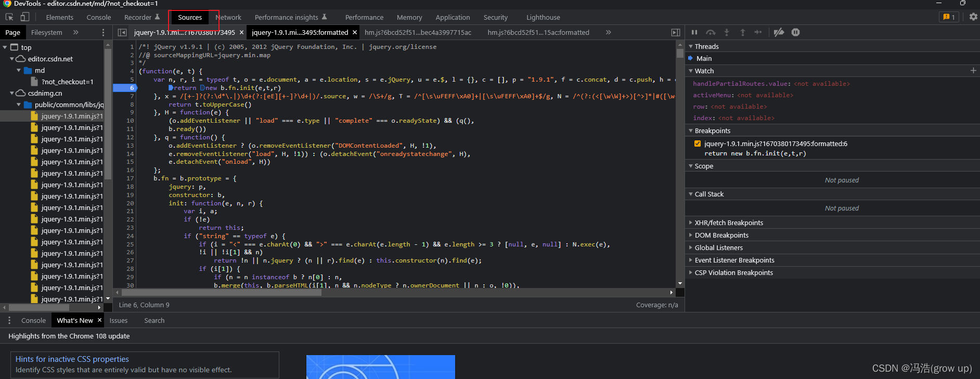This screenshot has height=379, width=980.
Task: Open the Search drawer tab
Action: [154, 320]
